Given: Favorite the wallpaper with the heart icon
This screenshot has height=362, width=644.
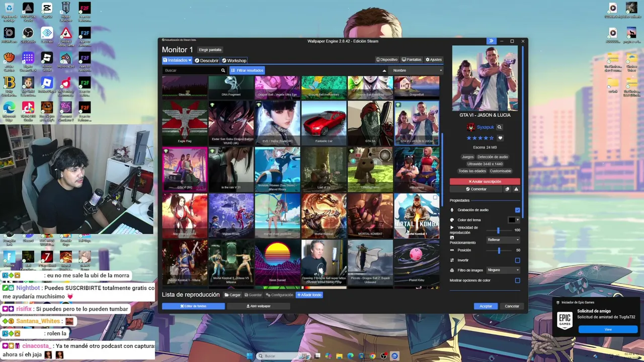Looking at the screenshot, I should 500,138.
